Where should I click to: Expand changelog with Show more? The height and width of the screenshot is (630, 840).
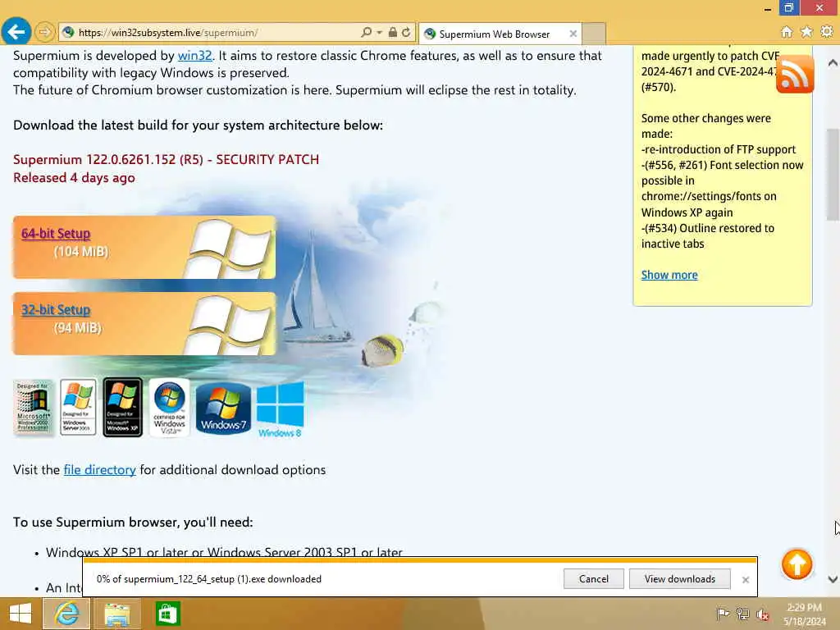point(669,275)
